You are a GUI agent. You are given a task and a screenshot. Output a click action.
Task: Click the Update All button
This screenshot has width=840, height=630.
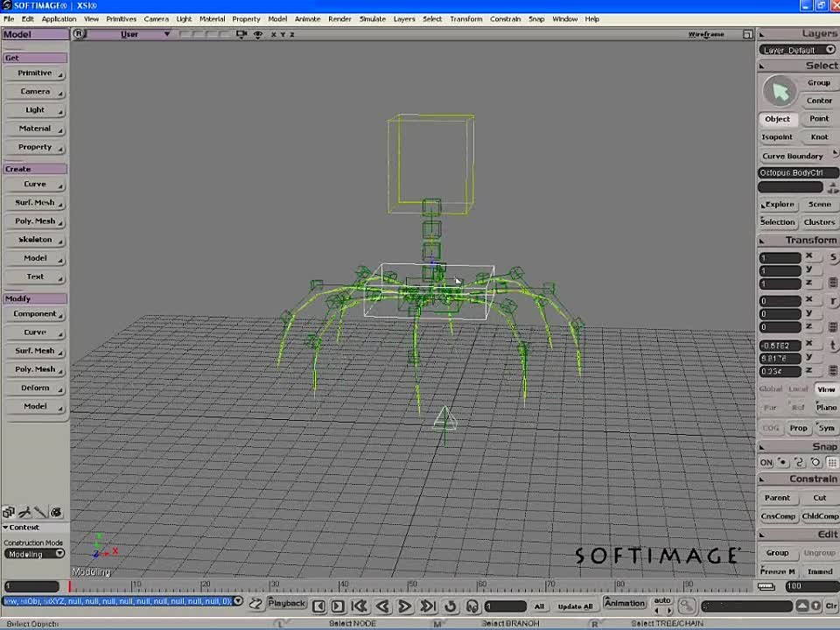click(x=575, y=606)
